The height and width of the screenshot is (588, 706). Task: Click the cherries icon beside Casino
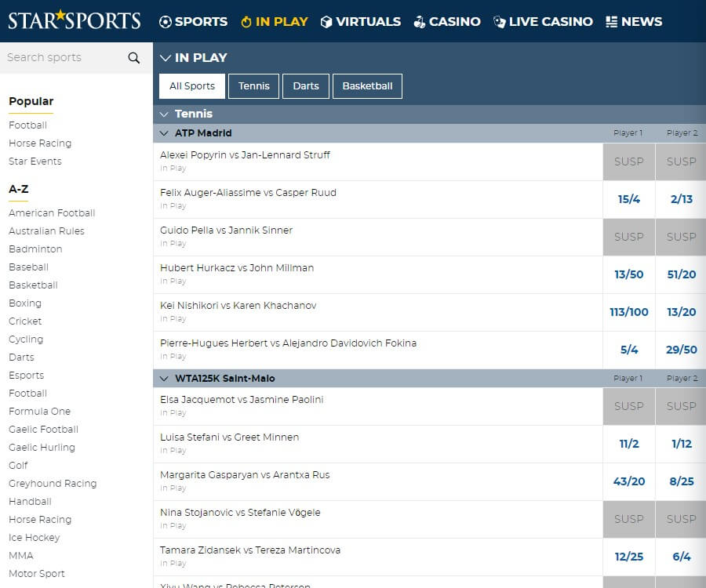(x=419, y=22)
